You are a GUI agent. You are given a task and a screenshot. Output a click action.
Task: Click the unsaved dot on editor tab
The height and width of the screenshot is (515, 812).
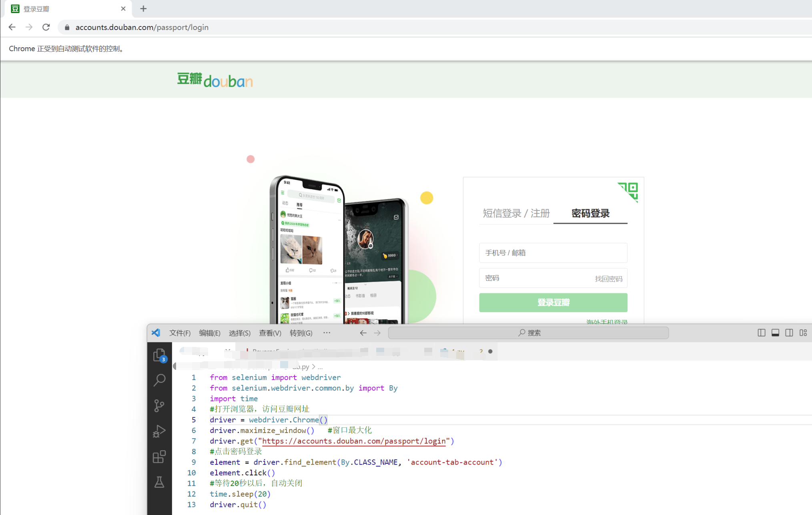[490, 351]
